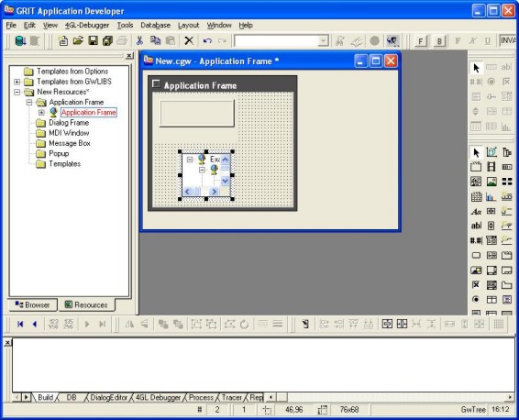519x420 pixels.
Task: Cut selection using the scissors icon
Action: pos(139,41)
